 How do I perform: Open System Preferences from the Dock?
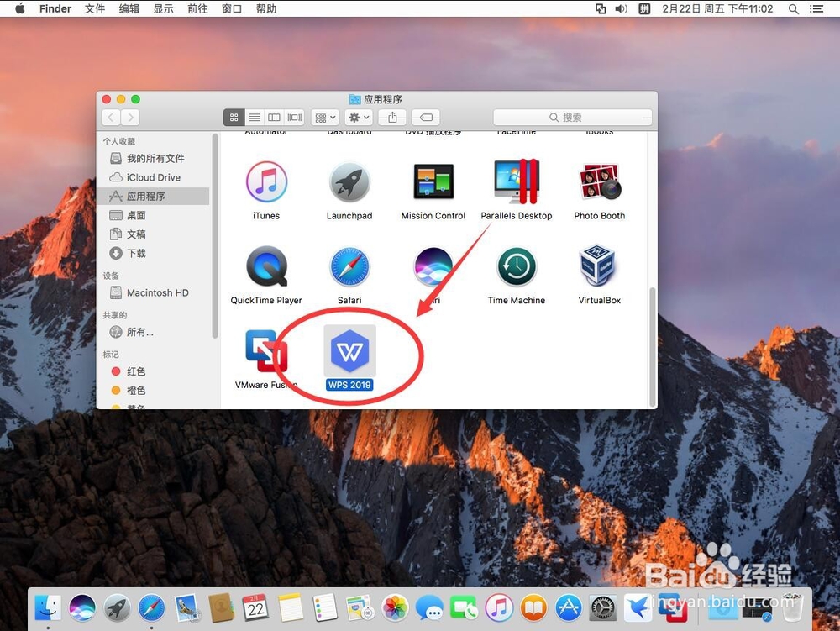tap(602, 608)
